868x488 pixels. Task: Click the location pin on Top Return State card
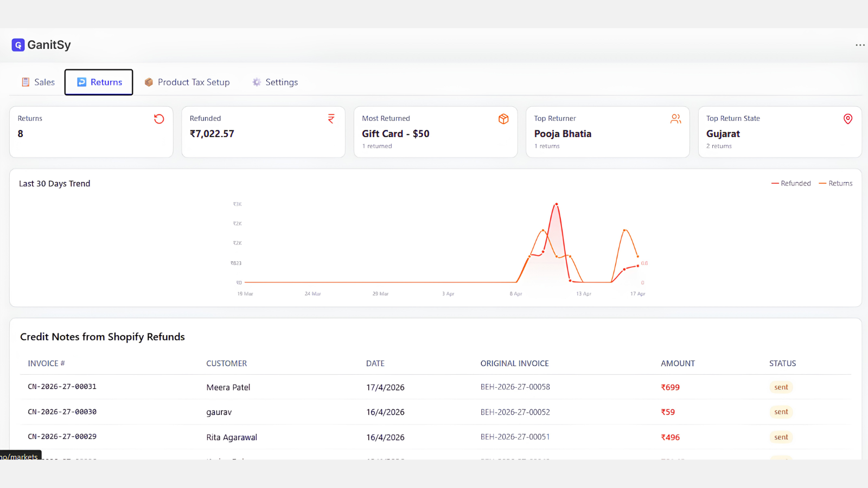pyautogui.click(x=848, y=119)
